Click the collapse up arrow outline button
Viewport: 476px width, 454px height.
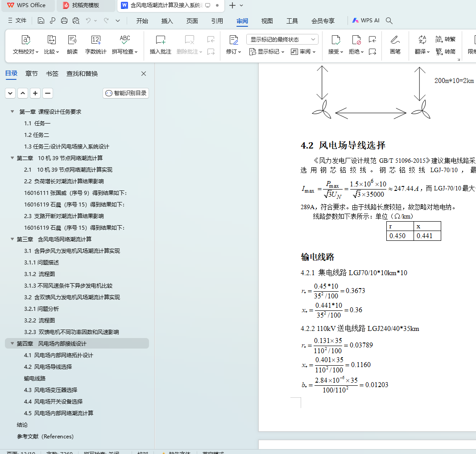click(x=23, y=93)
